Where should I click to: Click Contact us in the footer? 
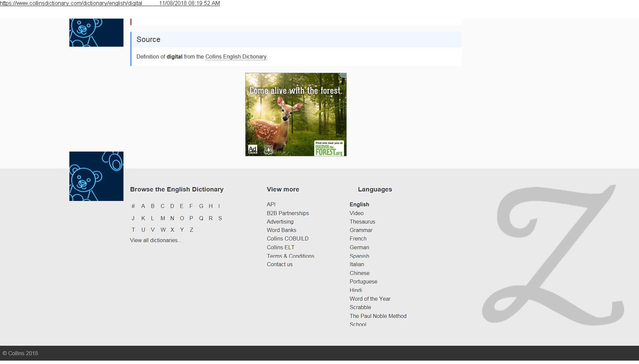279,264
